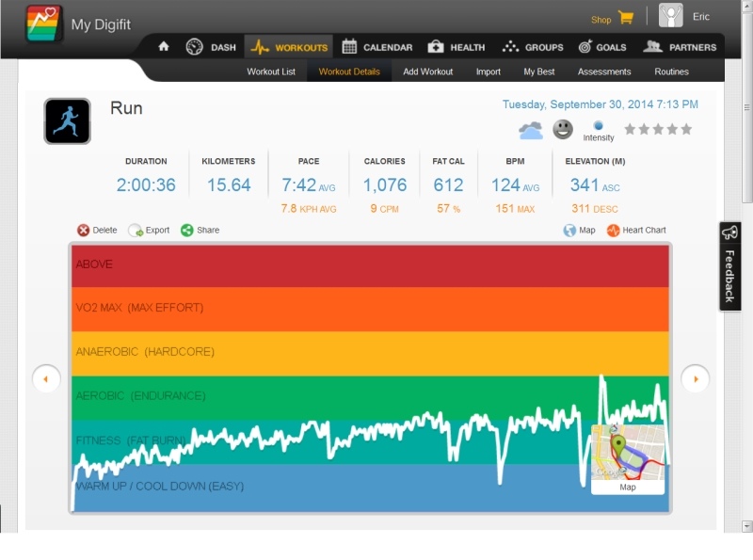
Task: Open the My Best tab
Action: coord(538,72)
